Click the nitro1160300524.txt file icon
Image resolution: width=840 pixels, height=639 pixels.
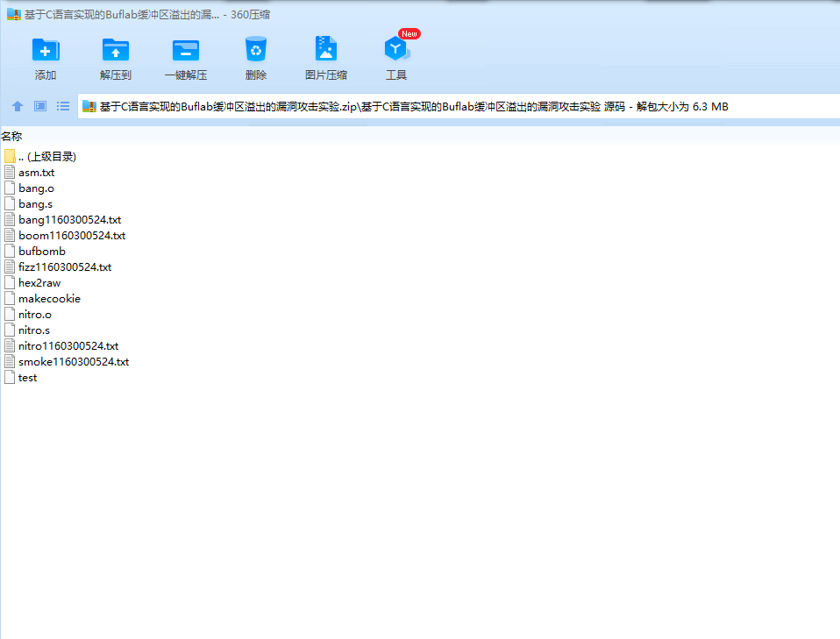(x=10, y=345)
